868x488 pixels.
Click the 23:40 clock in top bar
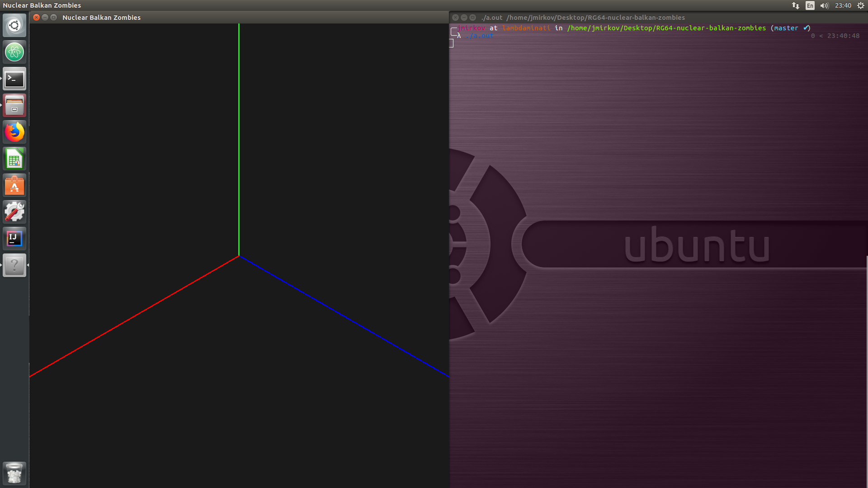tap(843, 5)
